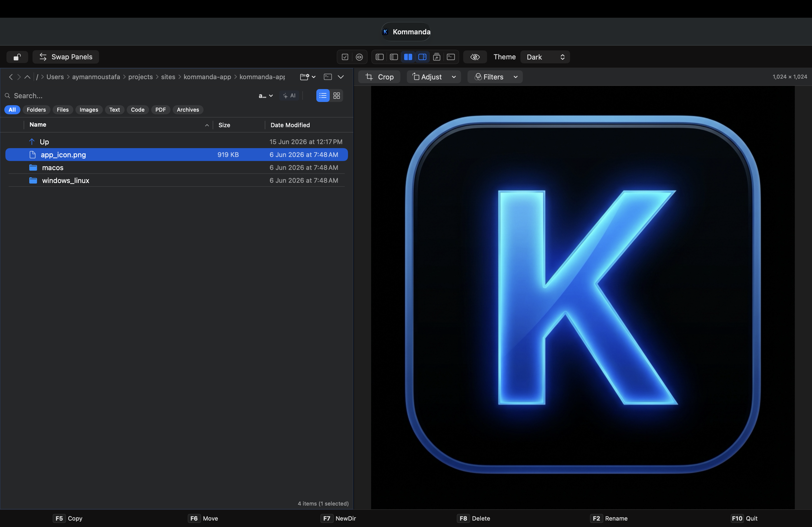The image size is (812, 527).
Task: Click the macos folder icon
Action: point(33,168)
